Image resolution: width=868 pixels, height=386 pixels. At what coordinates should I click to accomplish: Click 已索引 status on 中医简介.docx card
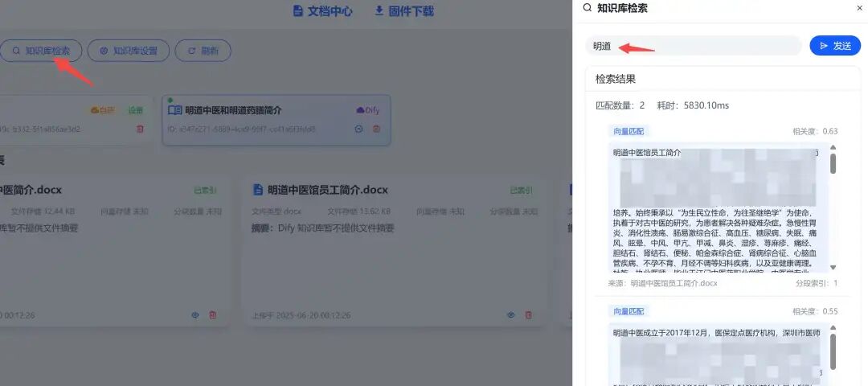(x=206, y=191)
